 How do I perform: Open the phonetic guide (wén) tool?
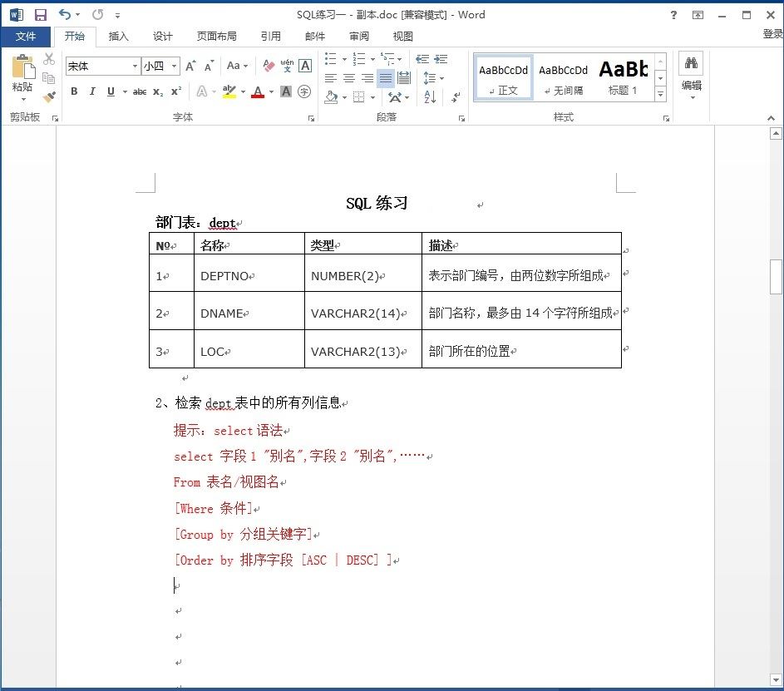287,66
